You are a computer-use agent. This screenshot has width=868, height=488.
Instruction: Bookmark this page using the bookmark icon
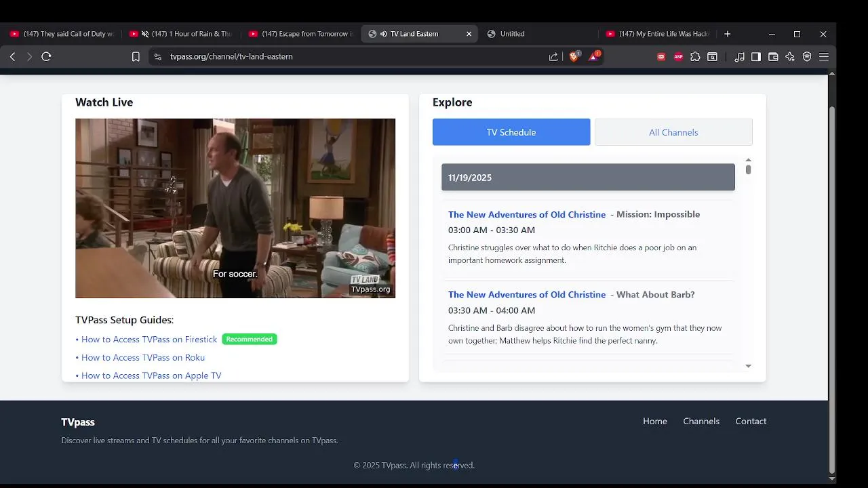click(136, 57)
